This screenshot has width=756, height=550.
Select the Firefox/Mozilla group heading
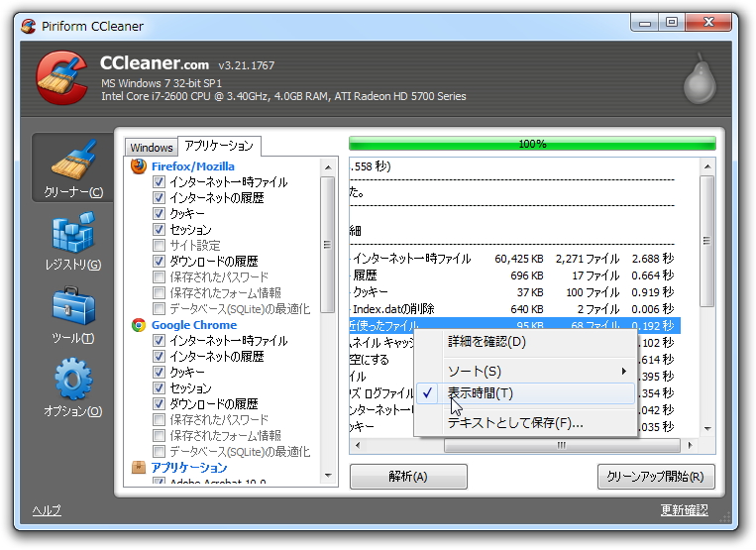click(x=193, y=166)
